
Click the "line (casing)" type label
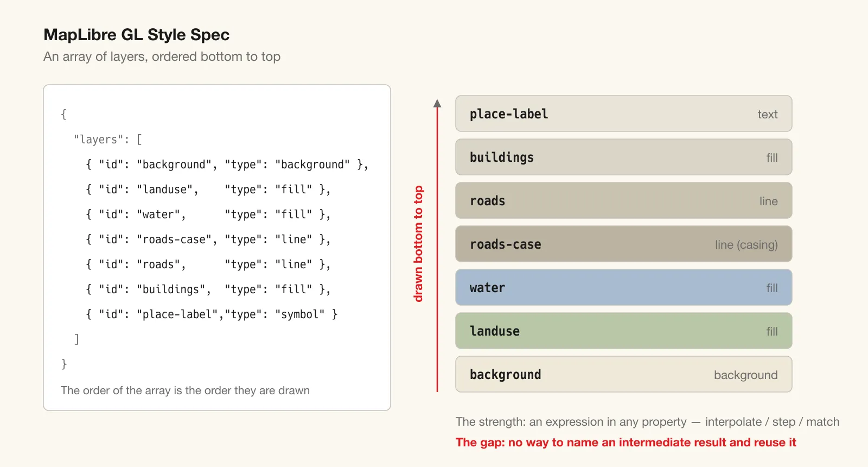746,245
